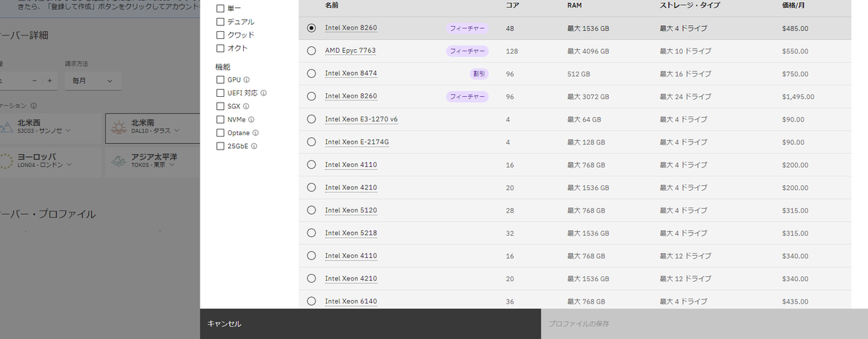The height and width of the screenshot is (339, 868).
Task: Click the 割引 tag on Xeon 8474
Action: coord(479,74)
